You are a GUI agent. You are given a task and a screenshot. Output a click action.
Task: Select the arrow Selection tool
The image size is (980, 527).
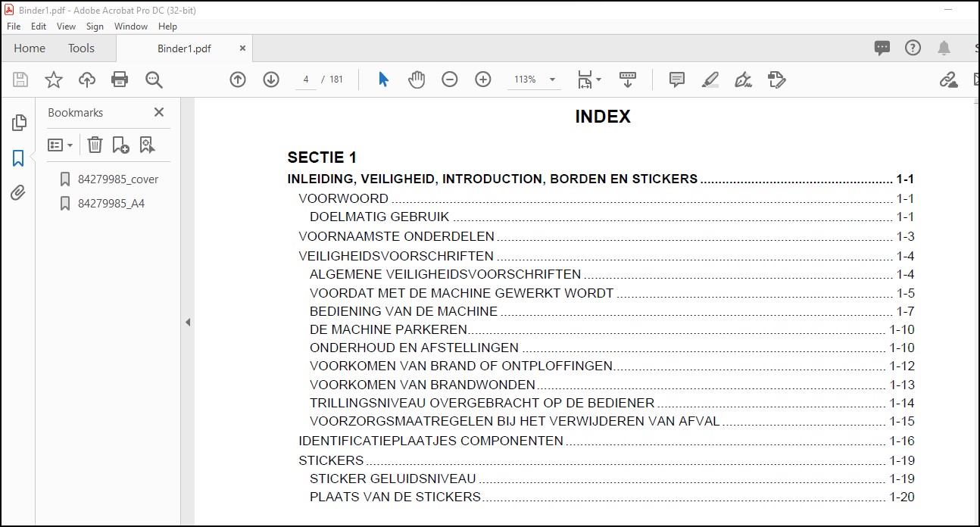383,80
